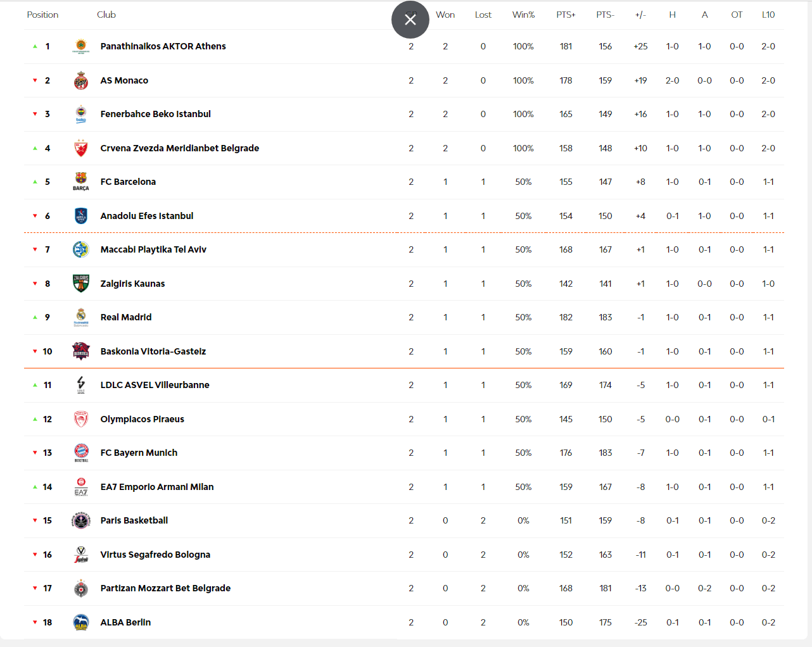The width and height of the screenshot is (812, 647).
Task: Sort by the Win% column header
Action: [x=523, y=15]
